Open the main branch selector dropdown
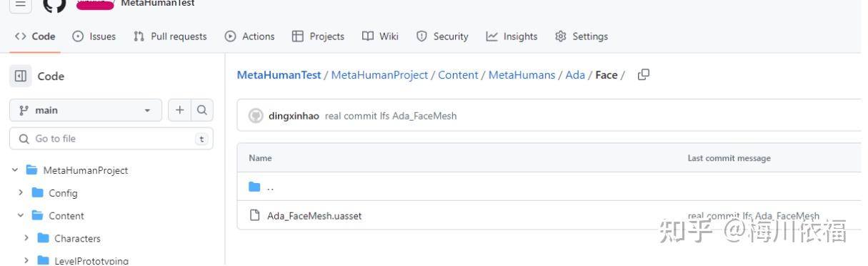 pyautogui.click(x=86, y=110)
